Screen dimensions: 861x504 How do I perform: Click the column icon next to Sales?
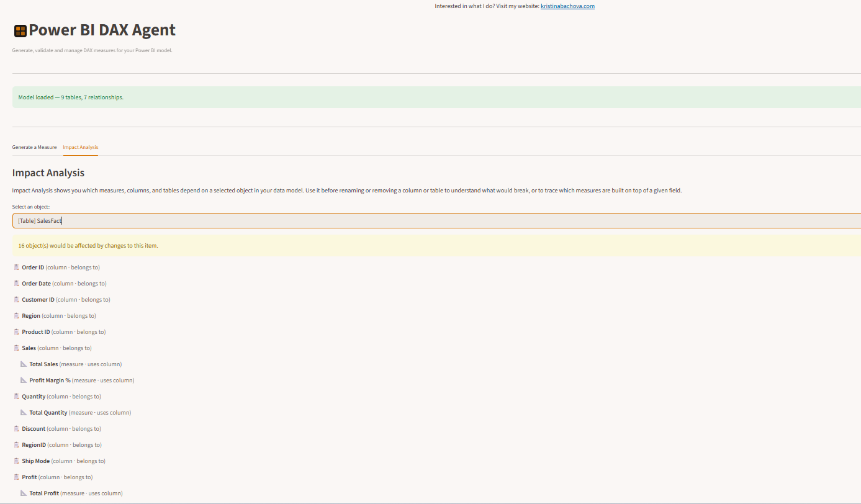pos(16,348)
